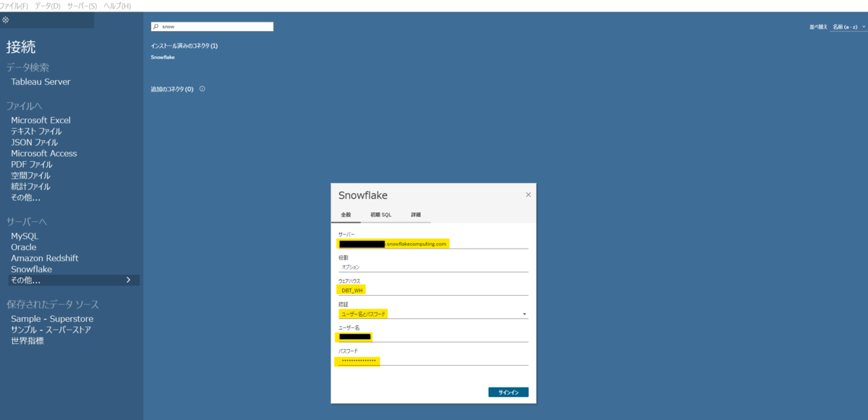Click the info icon beside 追加のコネクタ
Image resolution: width=868 pixels, height=420 pixels.
tap(202, 89)
